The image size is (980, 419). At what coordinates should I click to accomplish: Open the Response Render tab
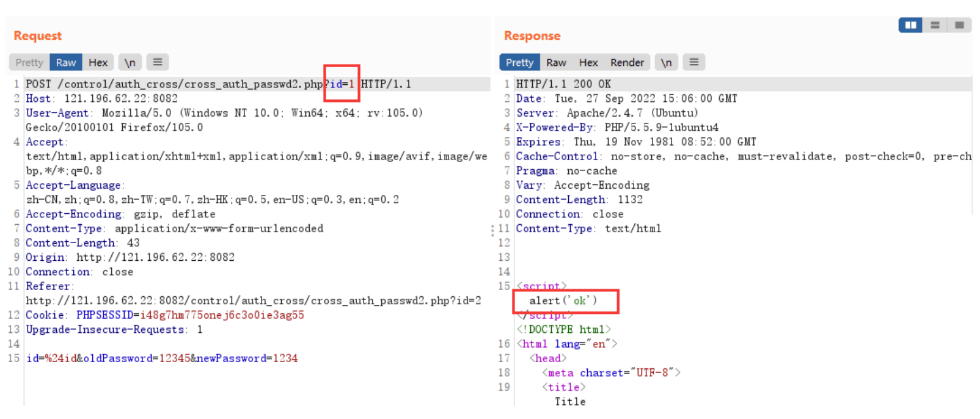point(627,62)
